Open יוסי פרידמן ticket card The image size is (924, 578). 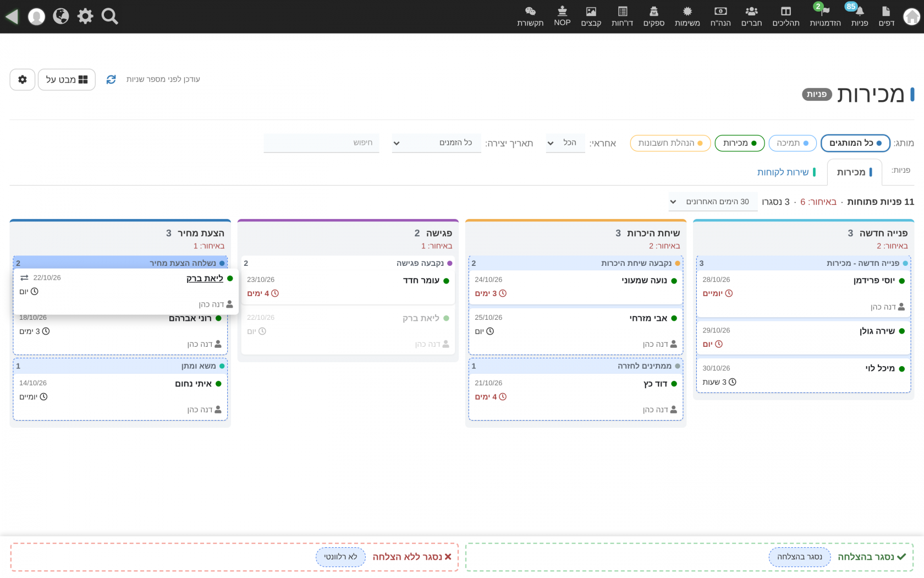pyautogui.click(x=804, y=293)
